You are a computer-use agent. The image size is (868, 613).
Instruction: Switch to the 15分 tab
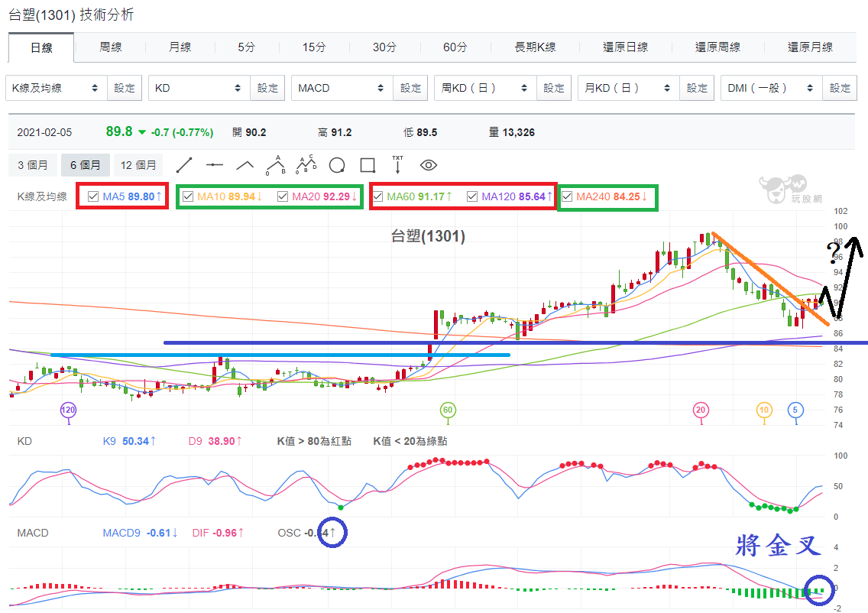(314, 47)
